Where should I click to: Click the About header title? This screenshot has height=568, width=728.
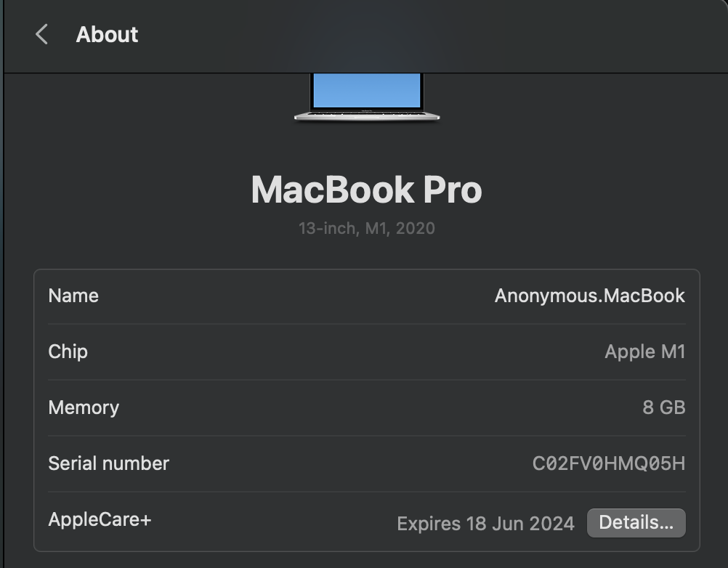point(107,34)
